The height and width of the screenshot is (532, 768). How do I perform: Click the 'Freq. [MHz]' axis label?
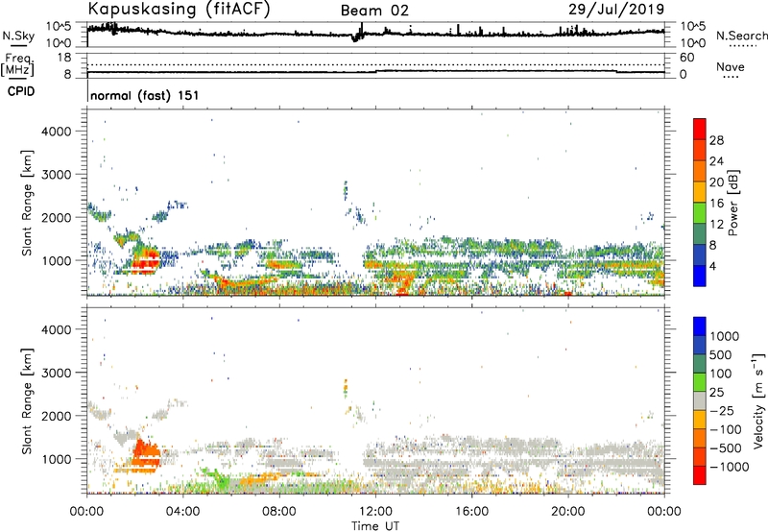[18, 64]
